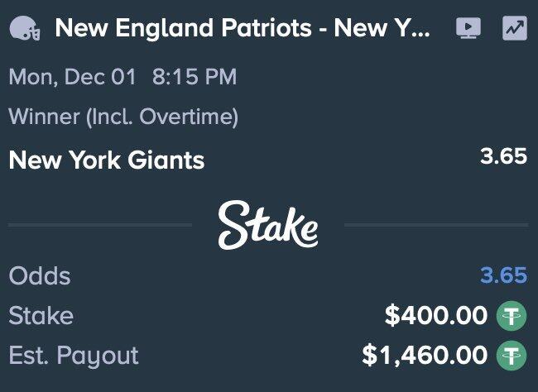Click the Odds row label

point(40,275)
